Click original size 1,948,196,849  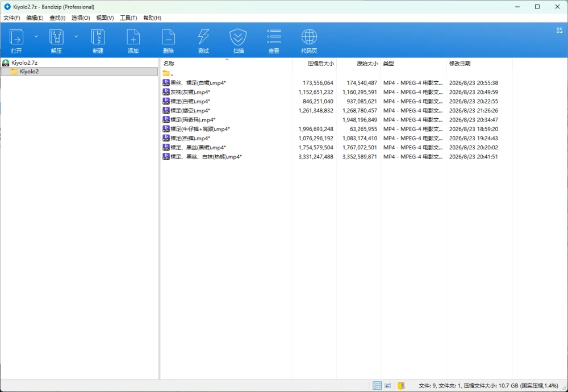click(360, 120)
